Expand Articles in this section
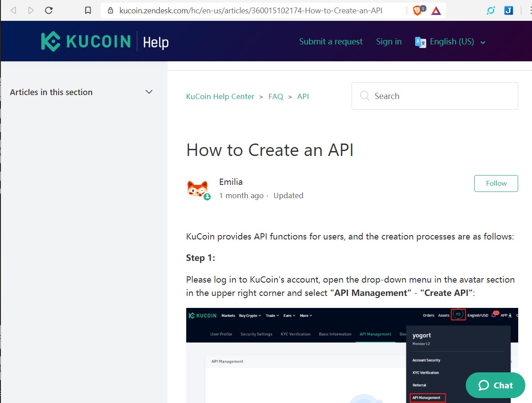Image resolution: width=532 pixels, height=403 pixels. (x=81, y=92)
